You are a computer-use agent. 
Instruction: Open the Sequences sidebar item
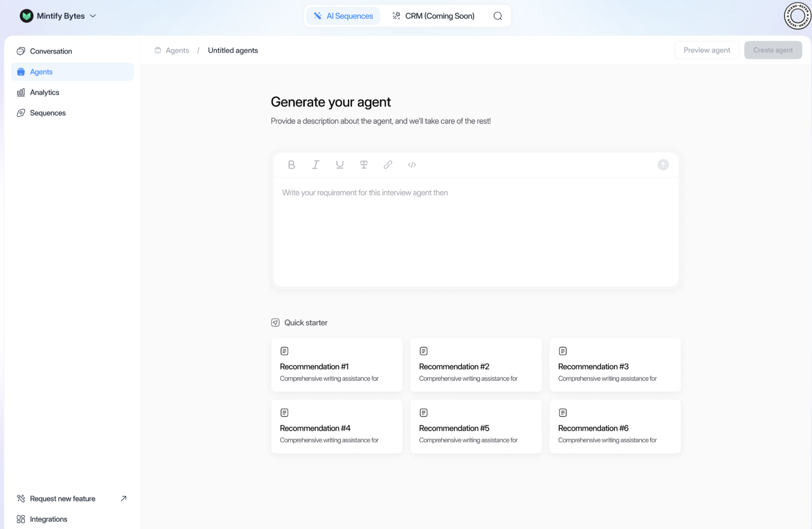point(48,113)
